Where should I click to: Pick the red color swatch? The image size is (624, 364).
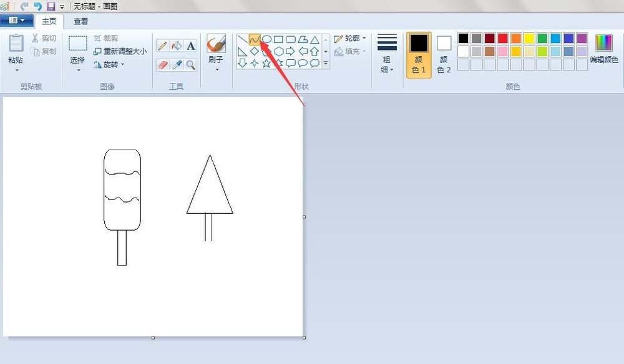[502, 39]
